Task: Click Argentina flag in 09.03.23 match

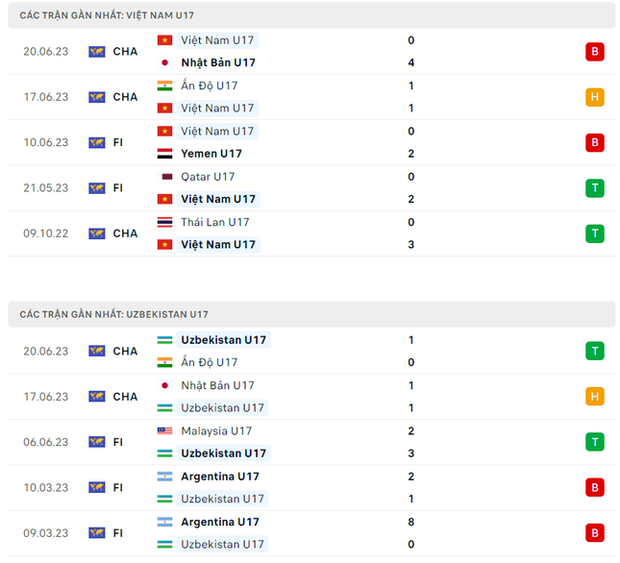Action: (x=165, y=522)
